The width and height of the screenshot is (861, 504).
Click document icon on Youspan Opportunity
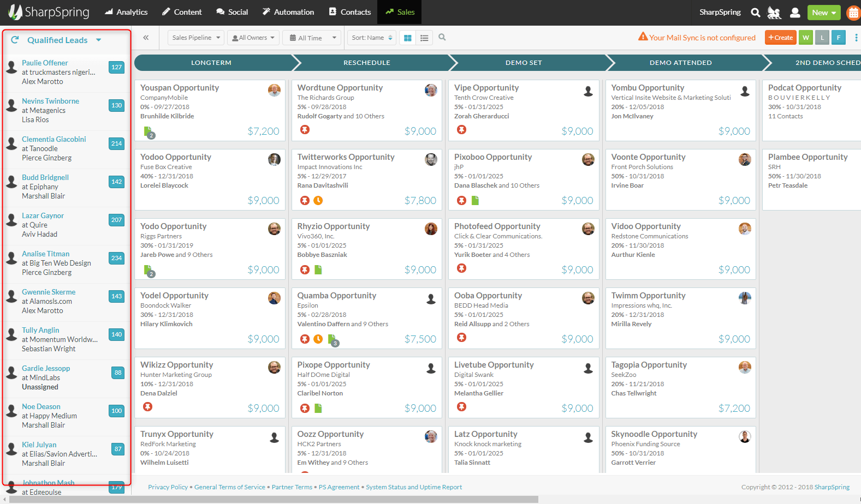[148, 131]
